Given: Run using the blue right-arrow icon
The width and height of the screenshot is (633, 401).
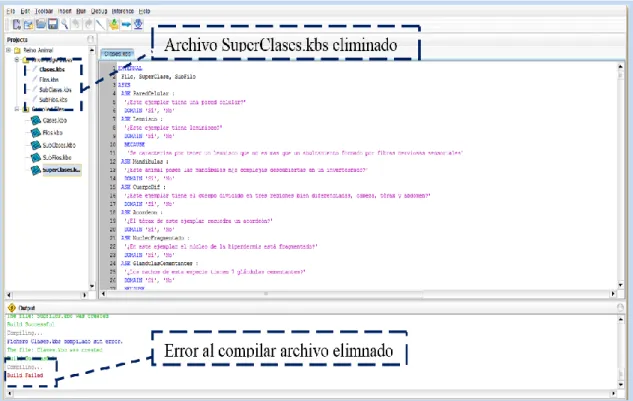Looking at the screenshot, I should (x=126, y=25).
